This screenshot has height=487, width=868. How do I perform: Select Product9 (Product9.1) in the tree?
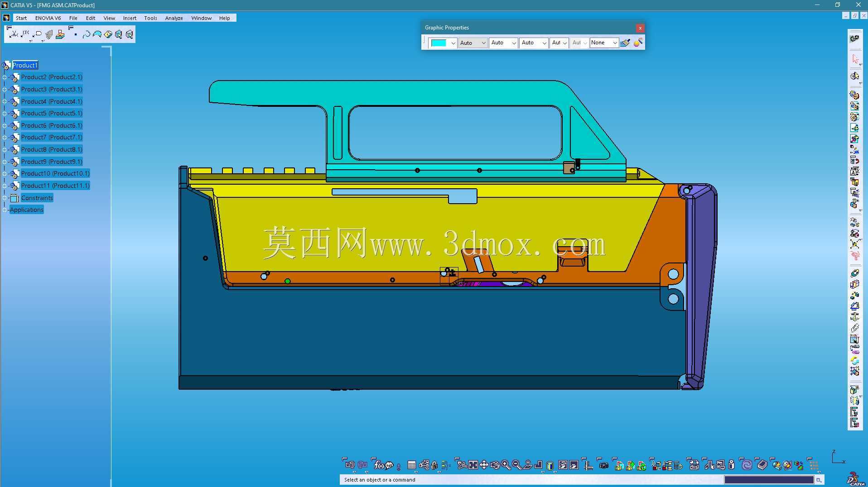[52, 162]
